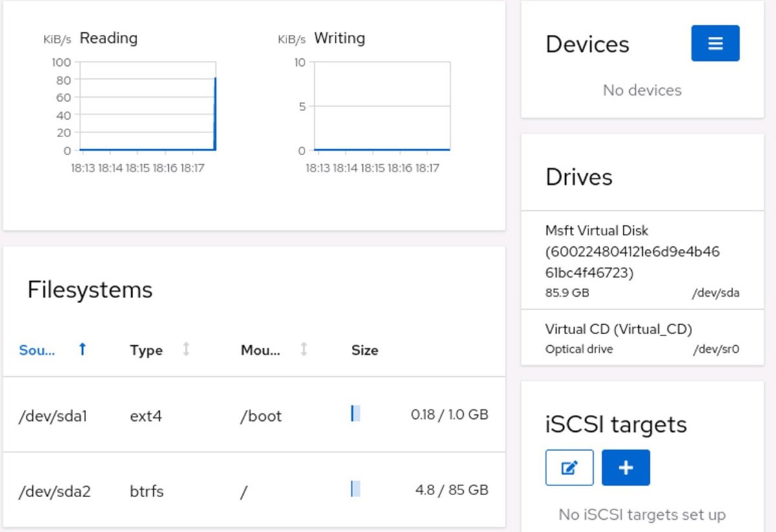Click the Reading throughput graph
776x532 pixels.
click(x=146, y=107)
